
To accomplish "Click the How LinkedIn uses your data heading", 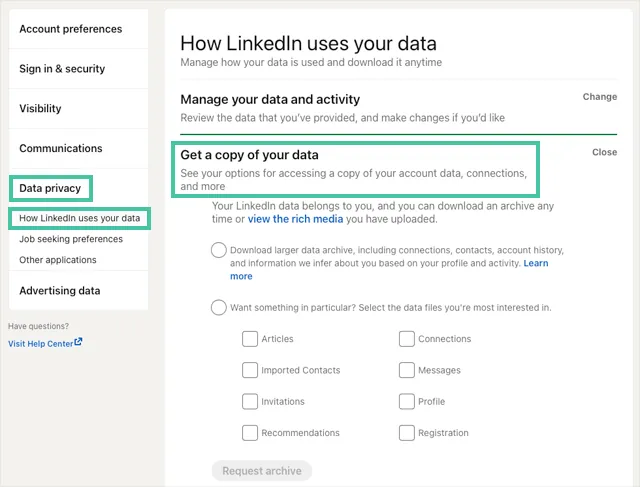I will click(309, 43).
